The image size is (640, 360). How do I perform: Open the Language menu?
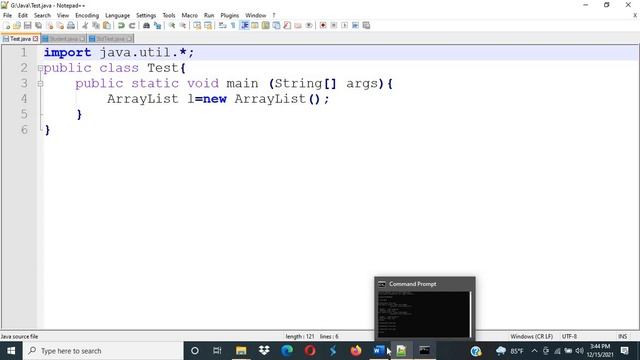tap(117, 15)
